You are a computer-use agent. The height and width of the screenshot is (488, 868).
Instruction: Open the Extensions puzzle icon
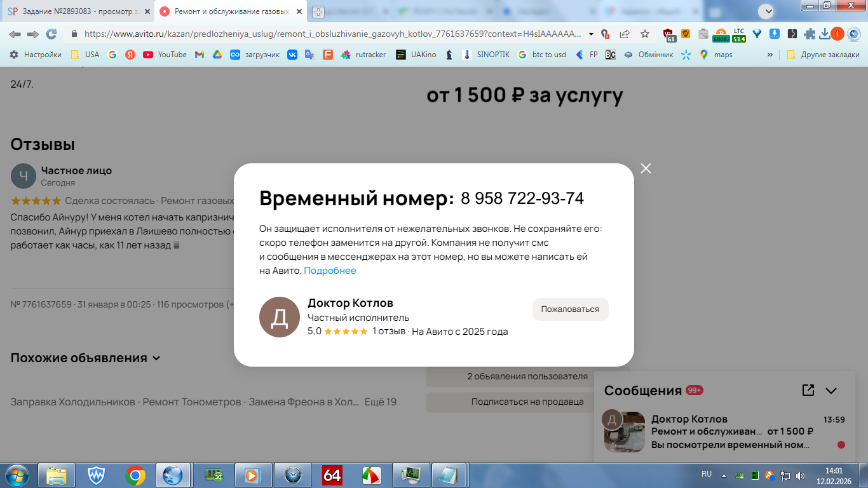810,34
